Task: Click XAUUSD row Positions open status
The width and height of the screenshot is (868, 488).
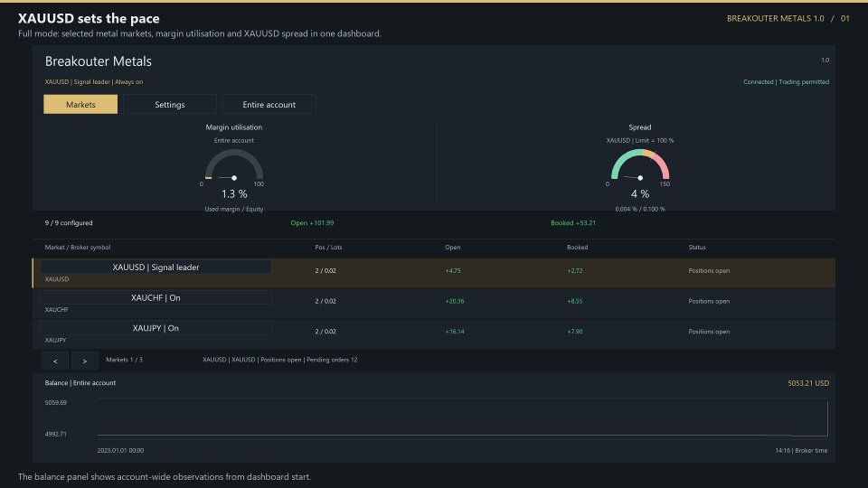Action: pos(709,270)
